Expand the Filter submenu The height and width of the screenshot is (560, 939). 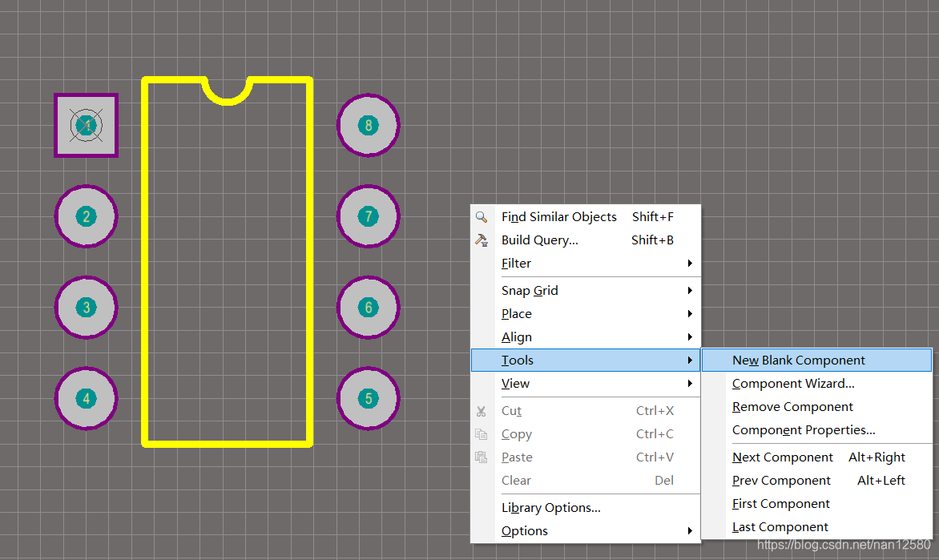(x=586, y=264)
